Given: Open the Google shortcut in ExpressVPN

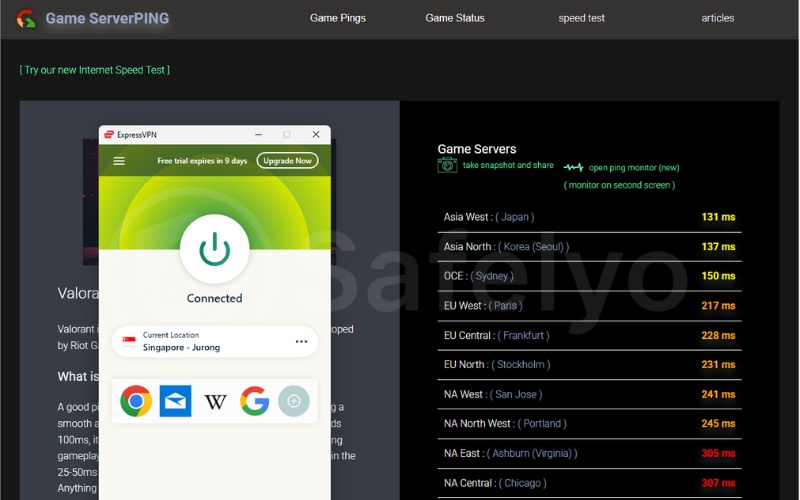Looking at the screenshot, I should (255, 401).
